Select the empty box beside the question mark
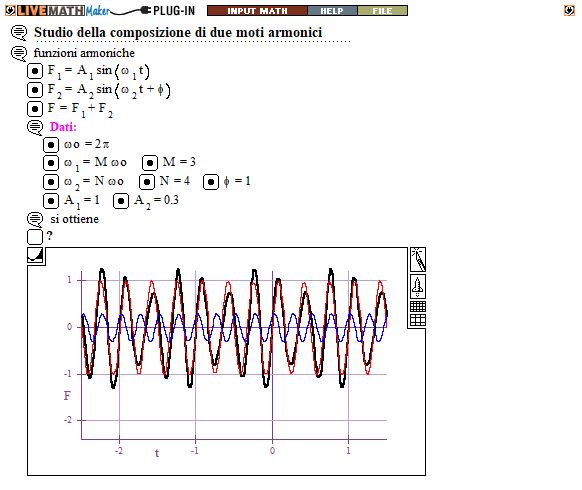Screen dimensions: 582x490 [35, 237]
